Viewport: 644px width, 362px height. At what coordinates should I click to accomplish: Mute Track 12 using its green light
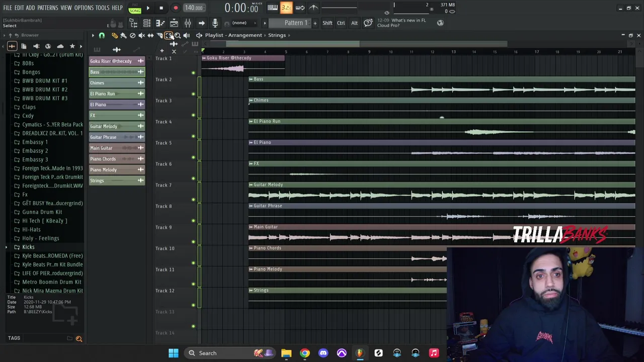(x=193, y=305)
